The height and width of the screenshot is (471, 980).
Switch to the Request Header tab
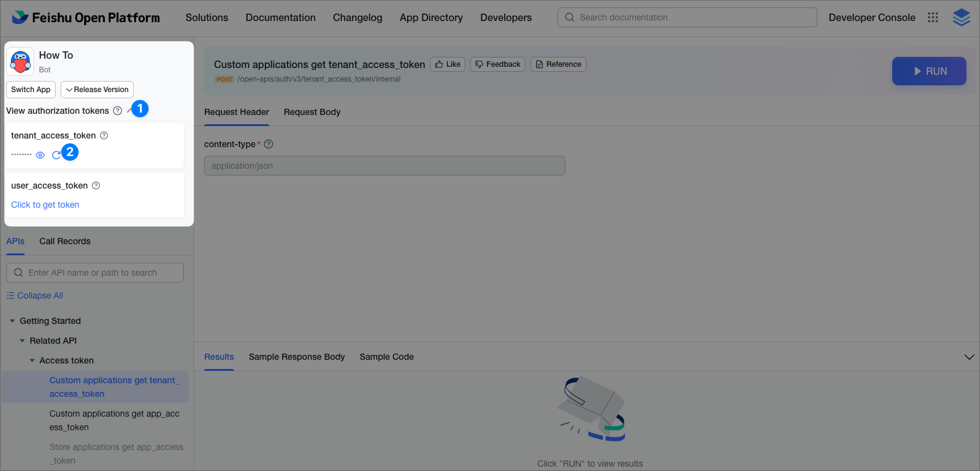[x=236, y=112]
